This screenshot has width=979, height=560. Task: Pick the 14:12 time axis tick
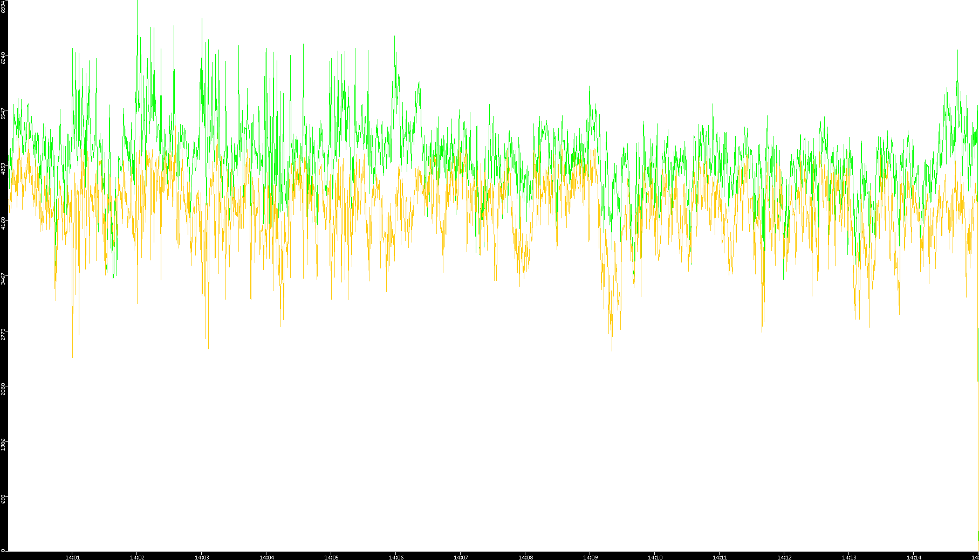[784, 557]
